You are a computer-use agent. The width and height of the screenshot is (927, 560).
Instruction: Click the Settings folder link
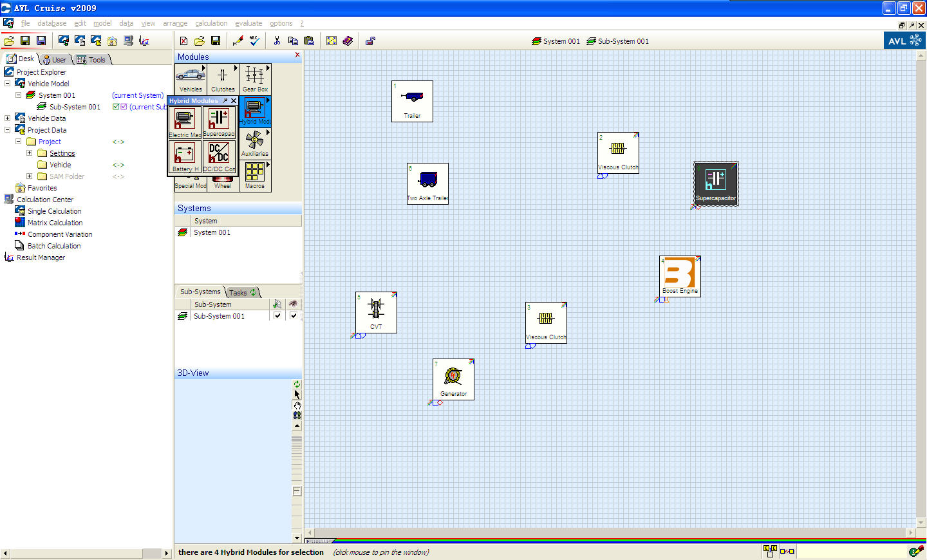pyautogui.click(x=62, y=153)
